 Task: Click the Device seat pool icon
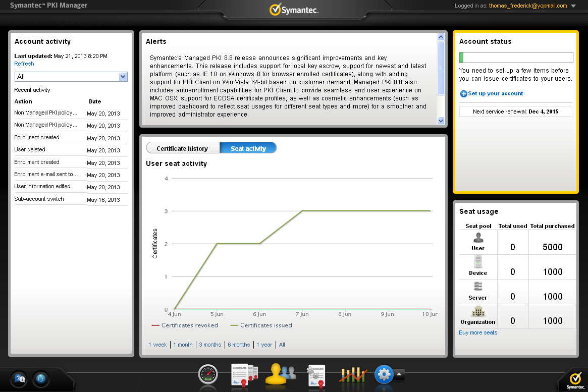[478, 262]
